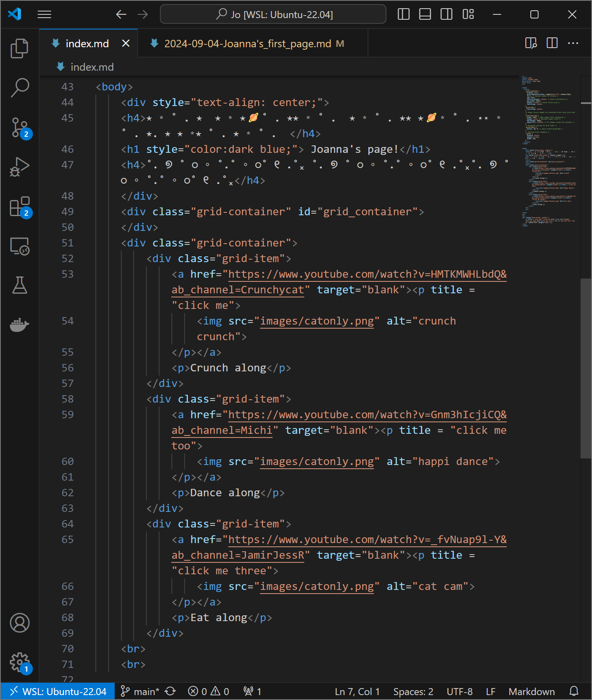Open the Docker view
This screenshot has width=592, height=700.
click(x=19, y=325)
